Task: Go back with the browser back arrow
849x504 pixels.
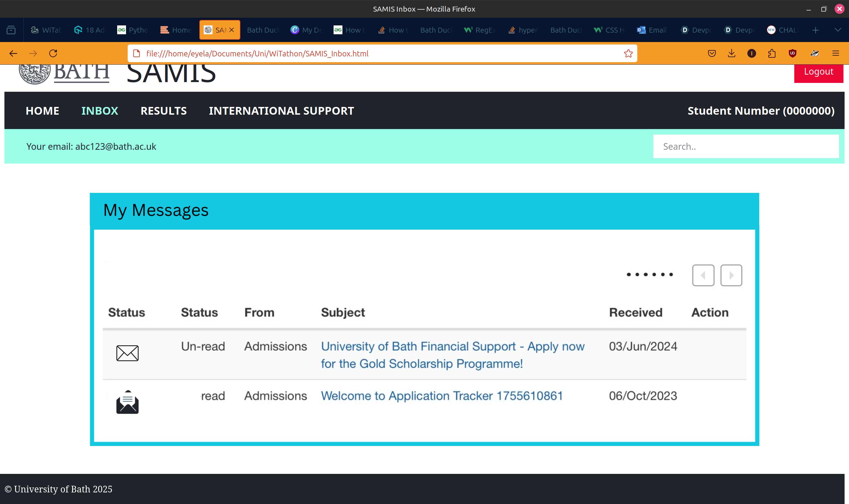Action: 13,53
